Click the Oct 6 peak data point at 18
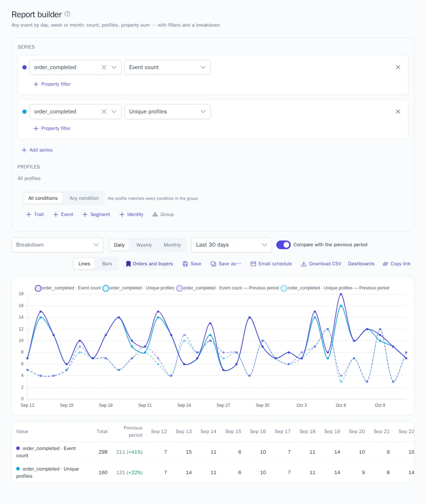Image resolution: width=426 pixels, height=504 pixels. click(341, 294)
